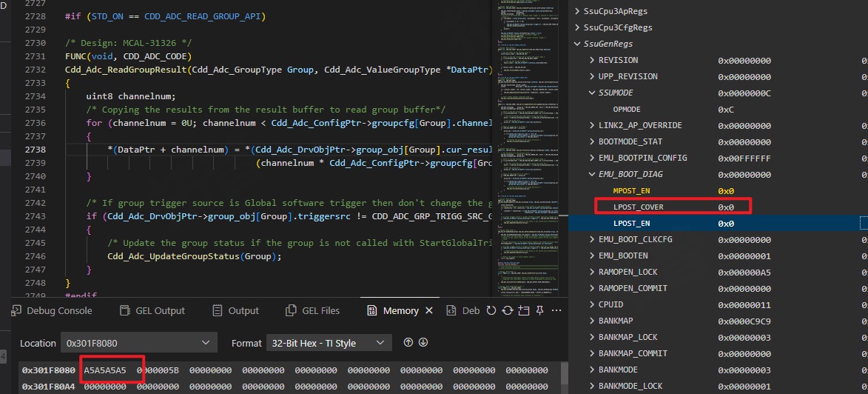Expand the BANKMAP register
The height and width of the screenshot is (394, 868).
(592, 321)
